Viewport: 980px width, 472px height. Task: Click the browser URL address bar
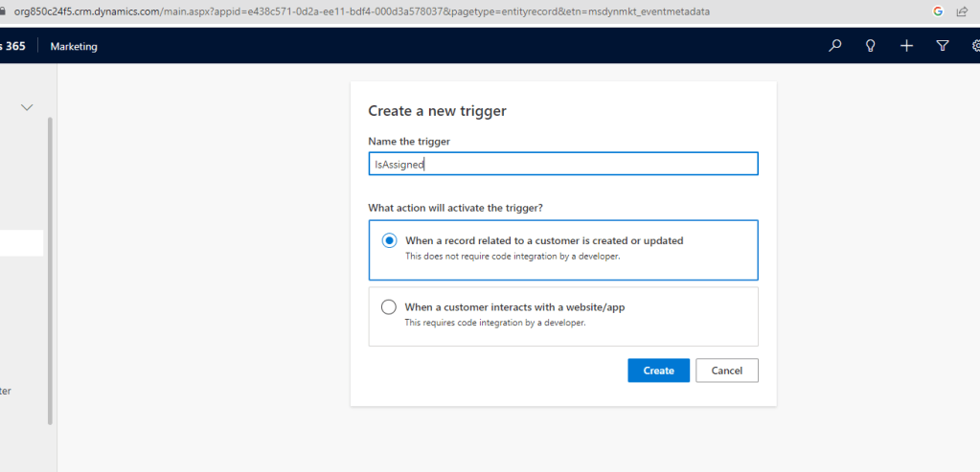pyautogui.click(x=383, y=11)
